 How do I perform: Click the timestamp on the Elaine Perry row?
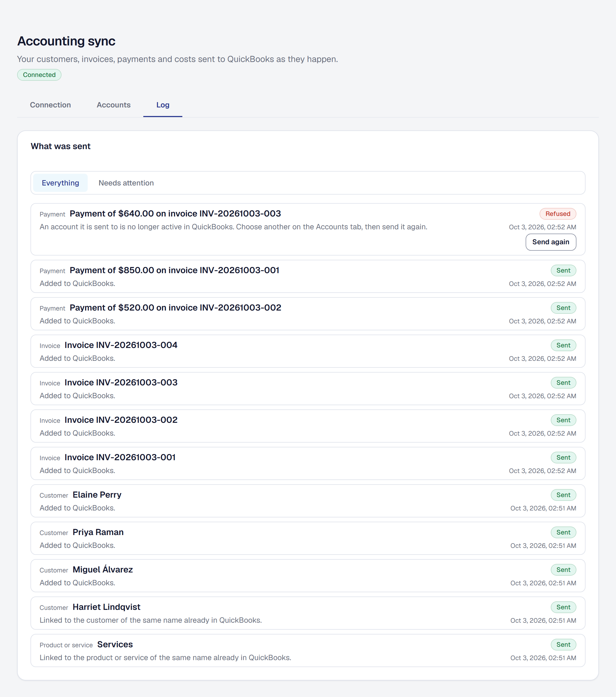[x=543, y=508]
